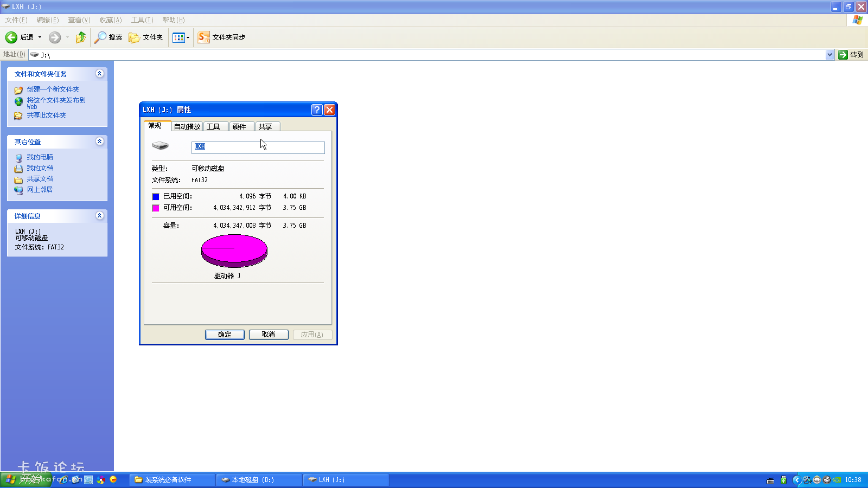Click the Start (开始) button

click(x=25, y=480)
